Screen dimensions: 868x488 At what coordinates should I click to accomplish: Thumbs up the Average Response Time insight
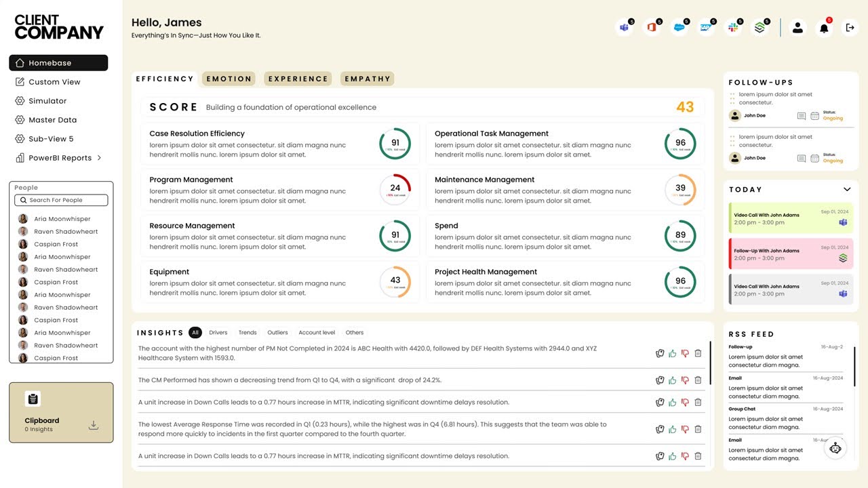[x=673, y=429]
